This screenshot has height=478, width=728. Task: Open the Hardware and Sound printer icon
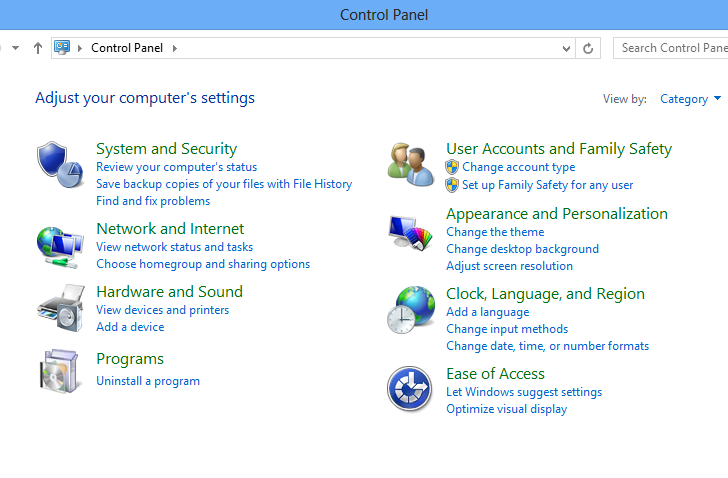pos(61,308)
